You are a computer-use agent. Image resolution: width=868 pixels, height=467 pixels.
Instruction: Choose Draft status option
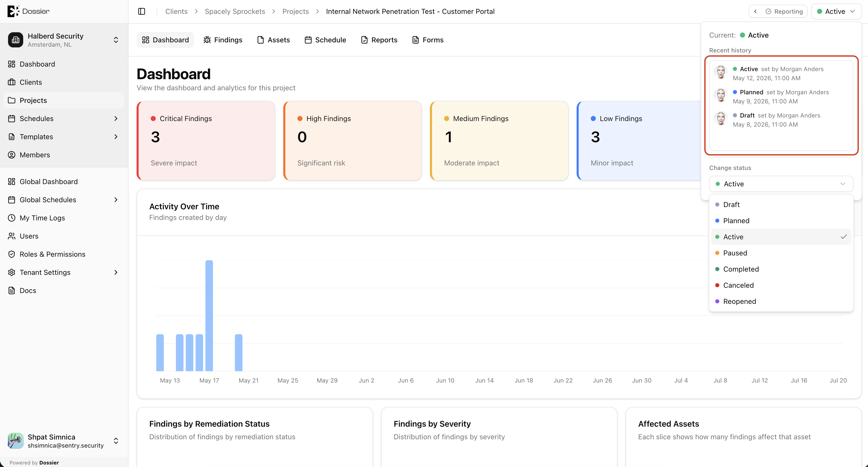[781, 205]
